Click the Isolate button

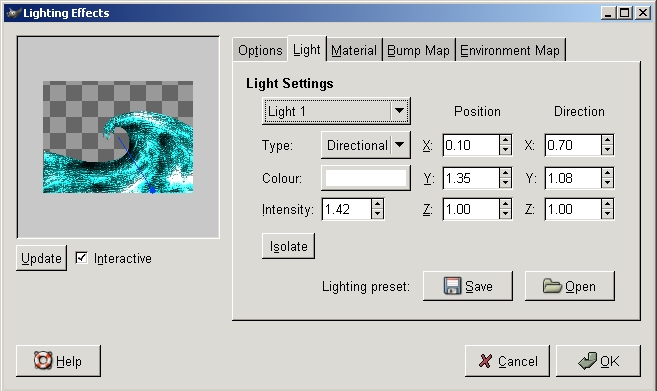point(288,246)
